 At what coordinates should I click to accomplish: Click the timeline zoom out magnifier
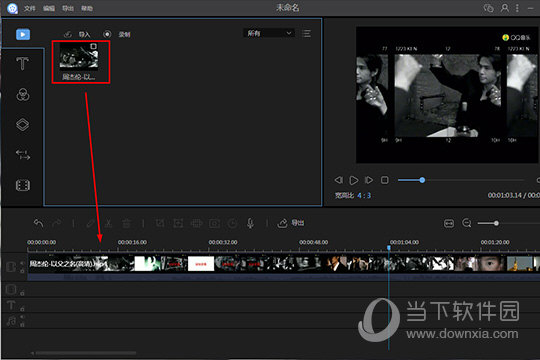click(467, 223)
